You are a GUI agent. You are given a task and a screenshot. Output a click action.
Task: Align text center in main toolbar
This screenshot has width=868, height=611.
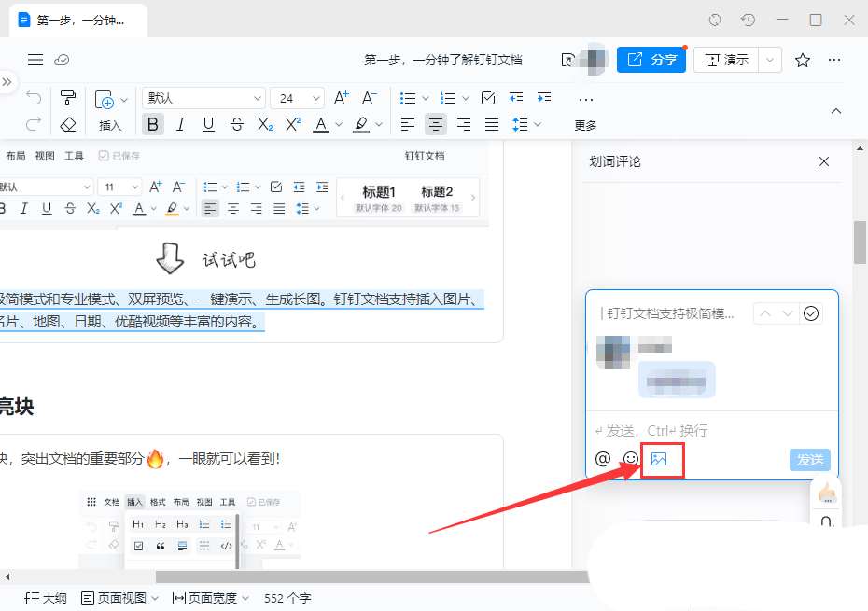[436, 124]
